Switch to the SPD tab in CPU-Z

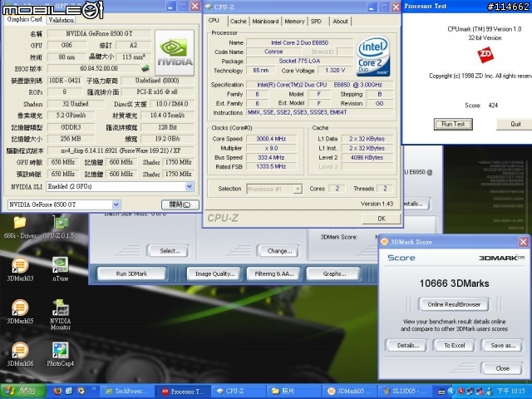[x=316, y=22]
